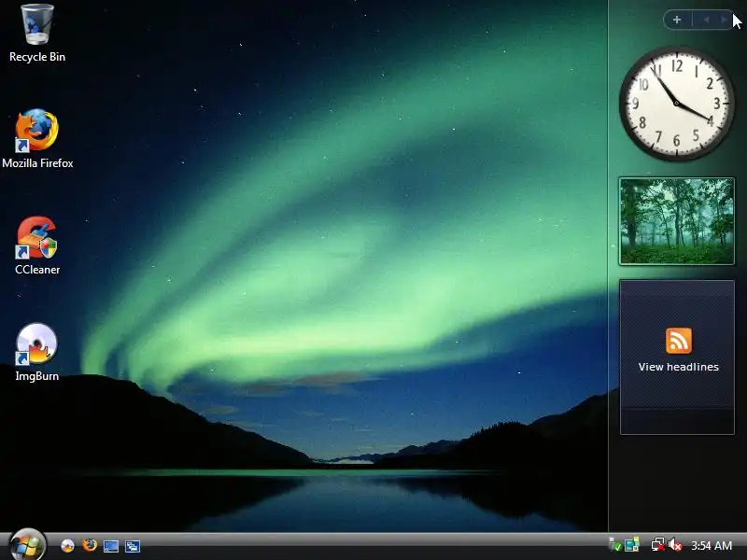Click the orange RSS feed icon

coord(679,341)
